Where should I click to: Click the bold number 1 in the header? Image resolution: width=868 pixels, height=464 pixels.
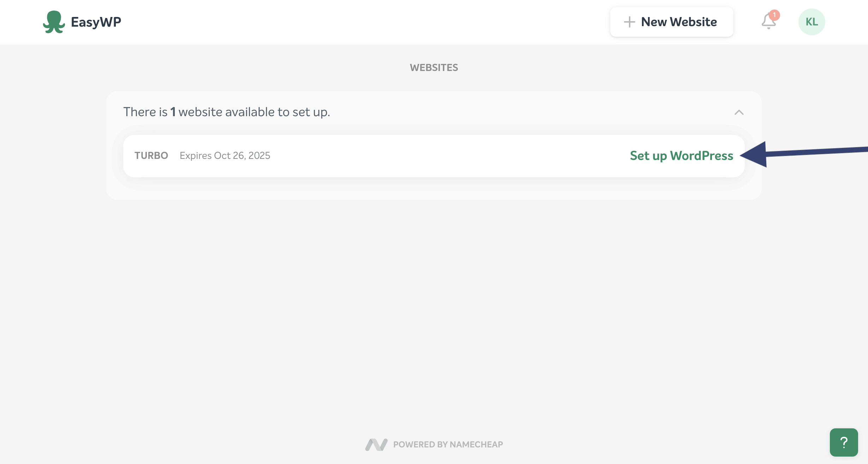[x=173, y=112]
